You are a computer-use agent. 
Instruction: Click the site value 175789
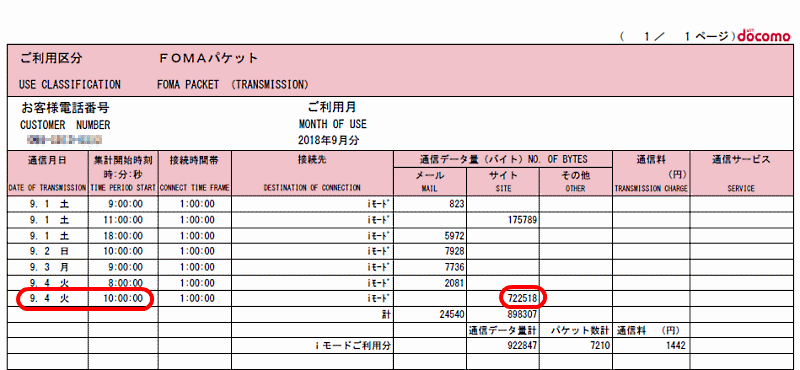coord(521,220)
